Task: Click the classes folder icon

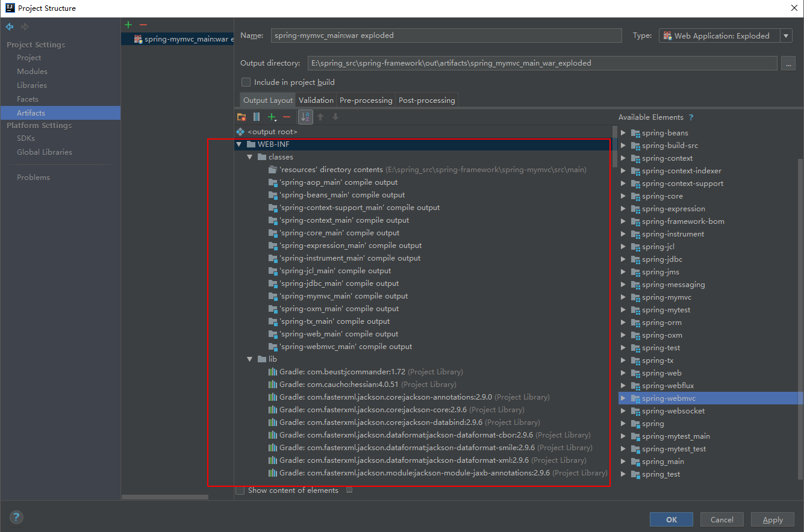Action: (262, 157)
